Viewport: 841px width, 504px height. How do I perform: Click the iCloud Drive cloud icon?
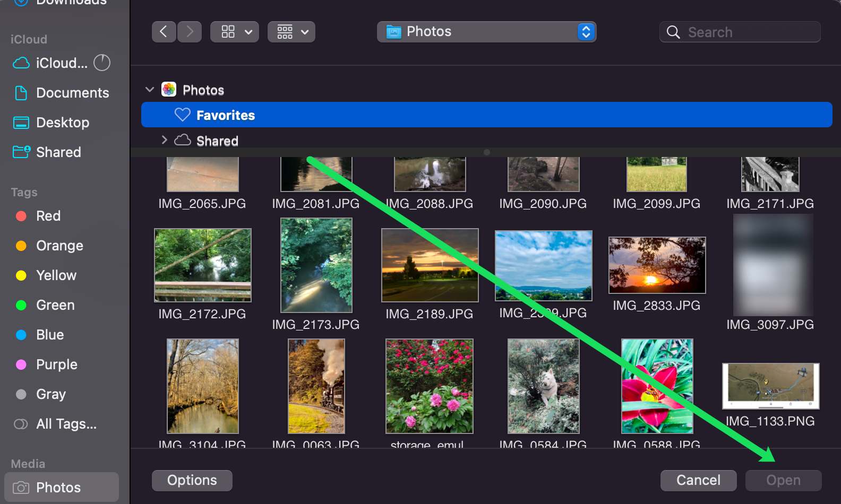point(21,63)
